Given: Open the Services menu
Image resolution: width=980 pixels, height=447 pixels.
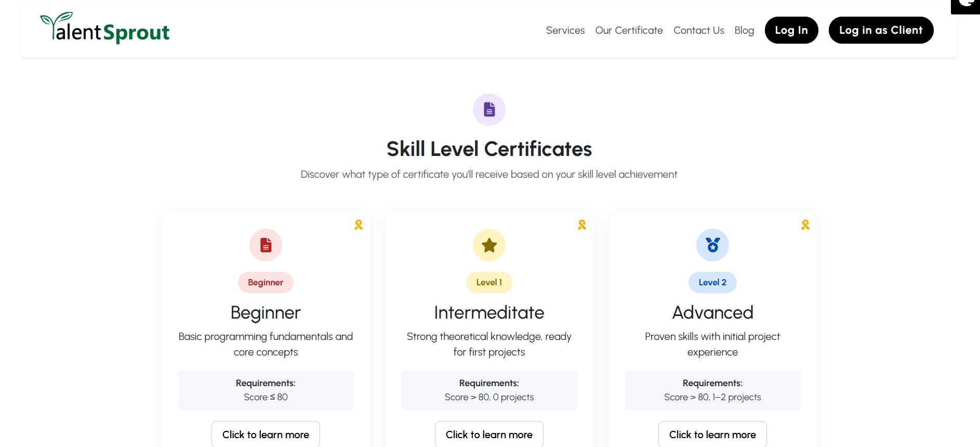Looking at the screenshot, I should [565, 30].
